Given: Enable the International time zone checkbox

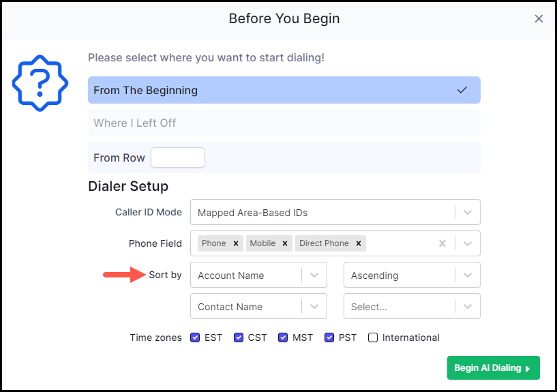Looking at the screenshot, I should coord(373,337).
